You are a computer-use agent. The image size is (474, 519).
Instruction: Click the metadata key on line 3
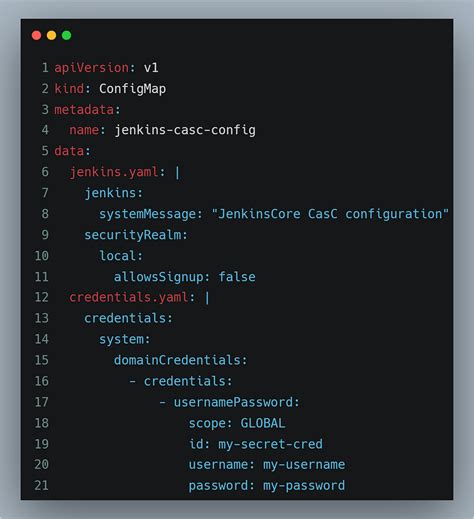coord(84,109)
